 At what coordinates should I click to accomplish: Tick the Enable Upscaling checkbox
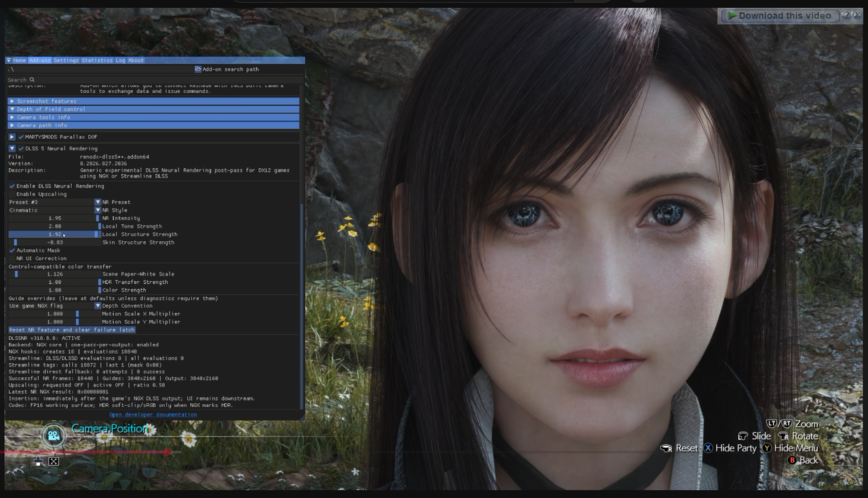tap(12, 194)
